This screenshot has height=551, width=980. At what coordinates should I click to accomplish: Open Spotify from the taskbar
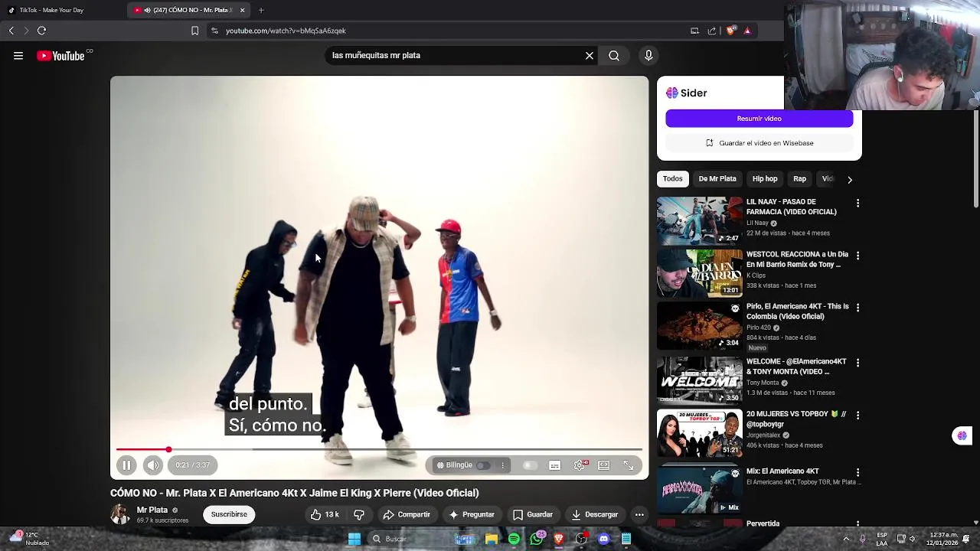pyautogui.click(x=514, y=539)
